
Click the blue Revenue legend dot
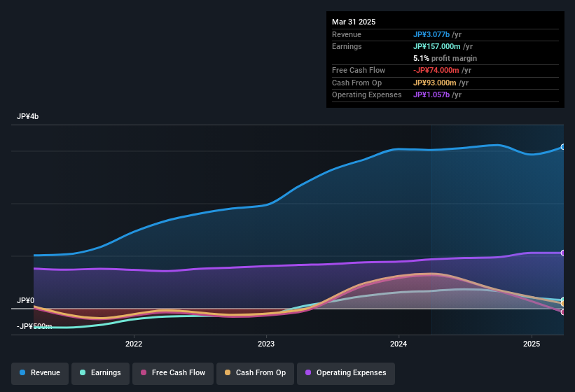[x=22, y=372]
